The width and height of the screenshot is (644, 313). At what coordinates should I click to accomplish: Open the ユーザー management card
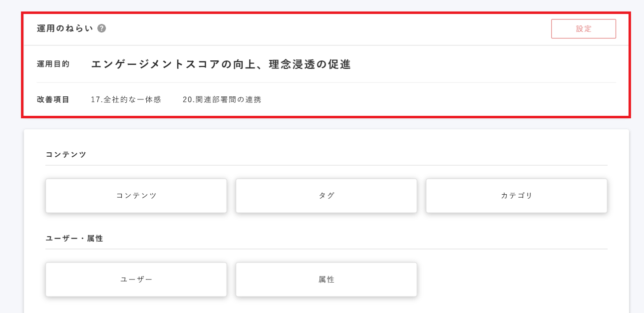136,279
